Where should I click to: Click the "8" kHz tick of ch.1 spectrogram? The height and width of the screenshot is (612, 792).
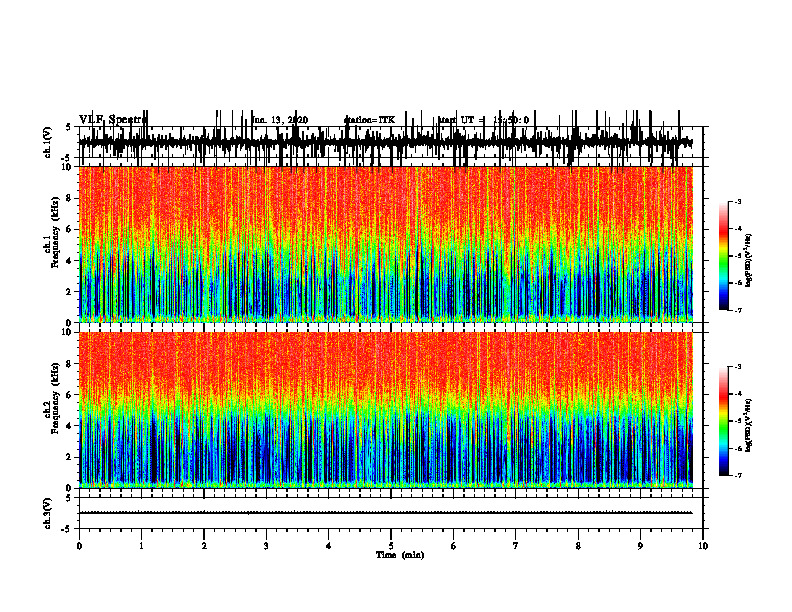[x=69, y=198]
